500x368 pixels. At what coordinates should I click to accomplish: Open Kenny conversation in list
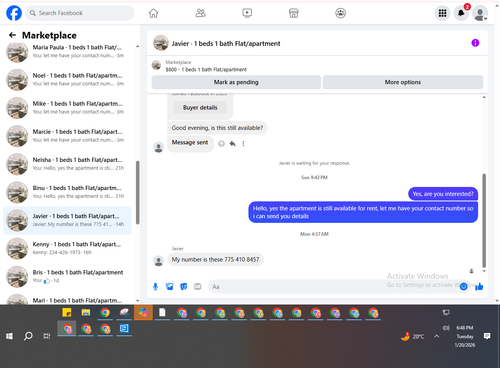67,248
